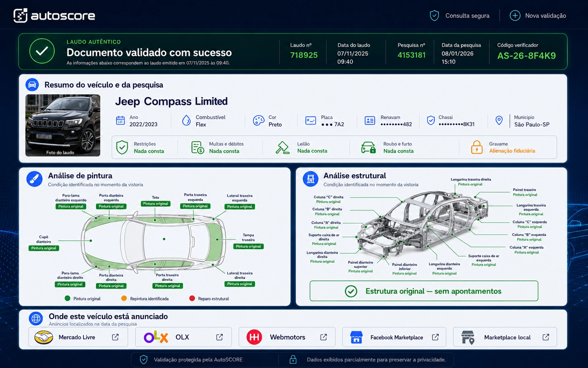
Task: Click the license plate icon beside Placa
Action: click(311, 121)
